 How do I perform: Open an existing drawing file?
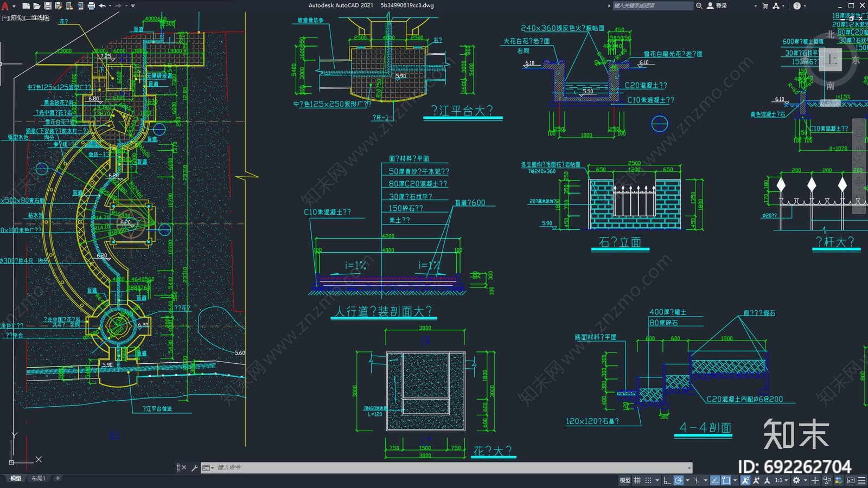(x=37, y=6)
